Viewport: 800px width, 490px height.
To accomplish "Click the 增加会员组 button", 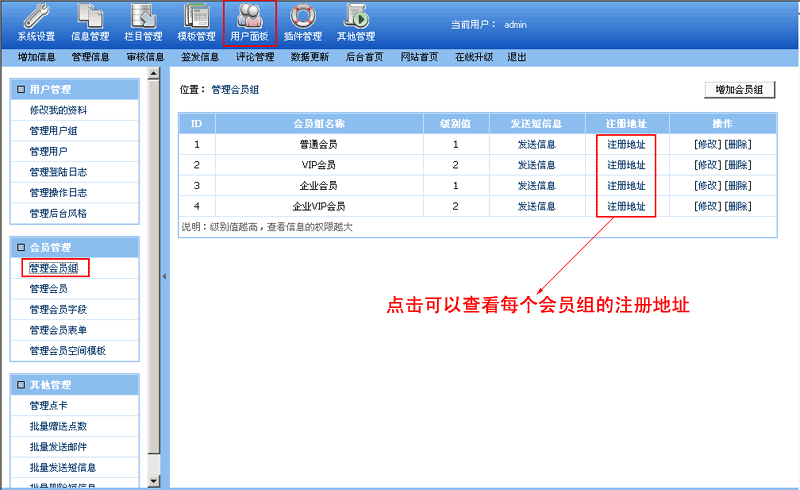I will 739,90.
